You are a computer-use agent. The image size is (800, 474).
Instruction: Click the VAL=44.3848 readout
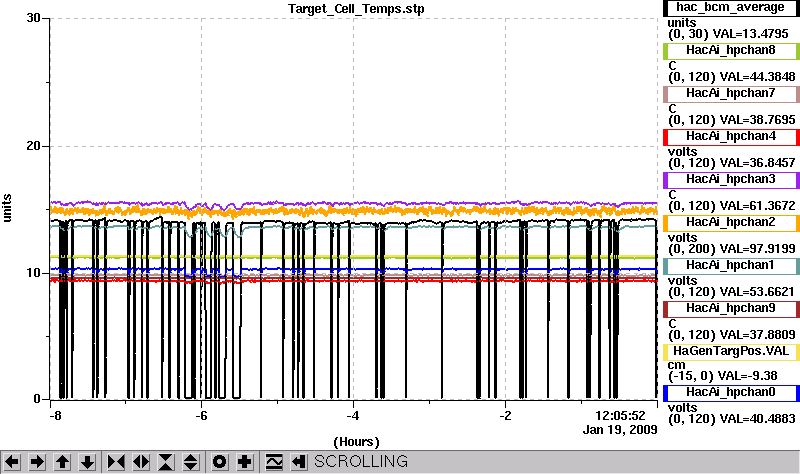pos(757,77)
